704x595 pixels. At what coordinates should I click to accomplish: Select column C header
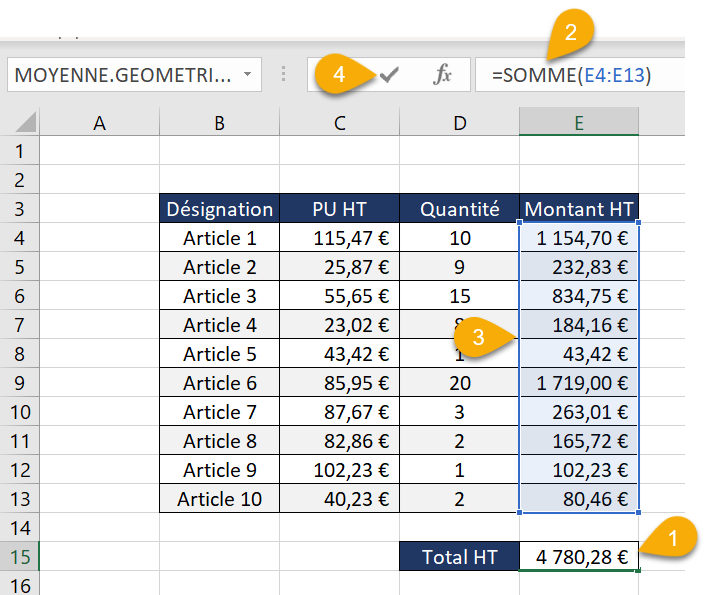pos(339,122)
